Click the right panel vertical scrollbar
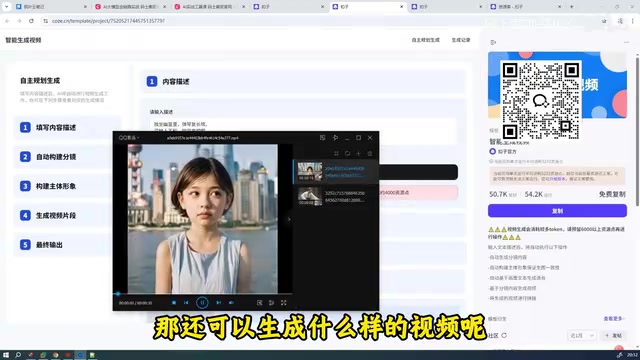This screenshot has width=640, height=360. 637,131
